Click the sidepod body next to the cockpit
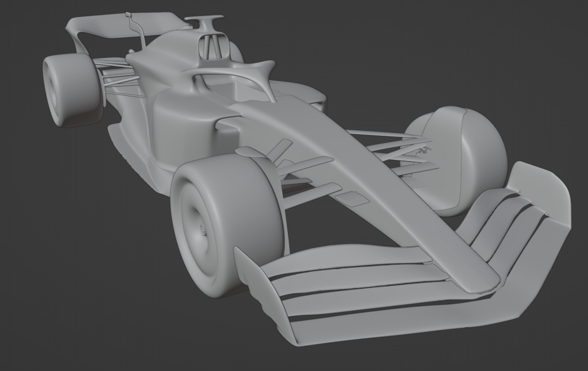 point(188,127)
